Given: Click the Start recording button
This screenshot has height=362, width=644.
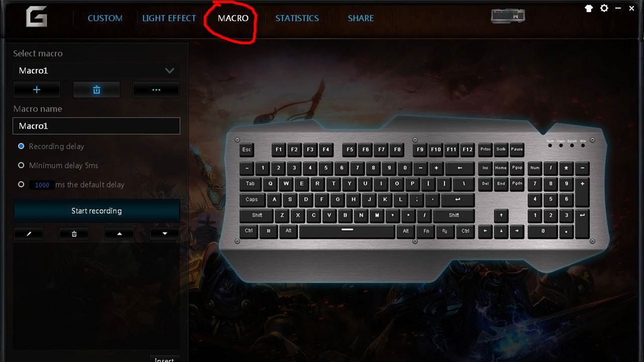Looking at the screenshot, I should [x=97, y=211].
